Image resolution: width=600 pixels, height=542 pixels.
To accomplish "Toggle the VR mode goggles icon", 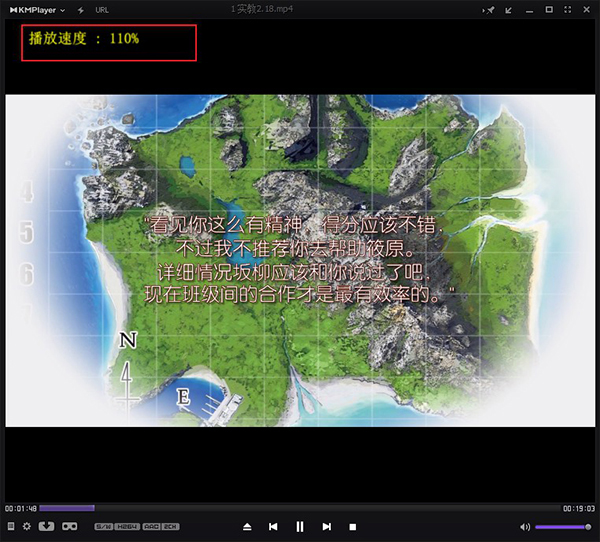I will tap(70, 526).
